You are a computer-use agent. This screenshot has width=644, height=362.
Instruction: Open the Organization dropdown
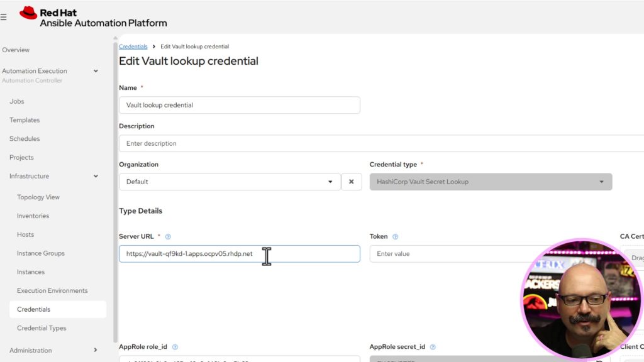point(230,182)
